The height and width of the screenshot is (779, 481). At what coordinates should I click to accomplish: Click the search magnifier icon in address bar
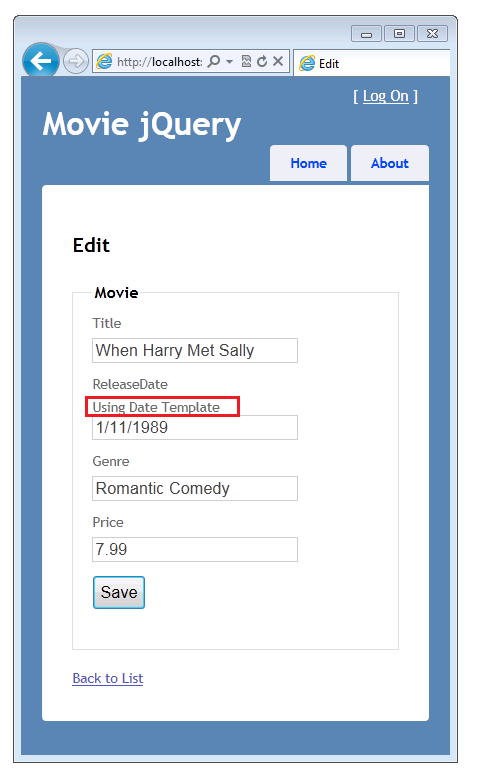[214, 61]
